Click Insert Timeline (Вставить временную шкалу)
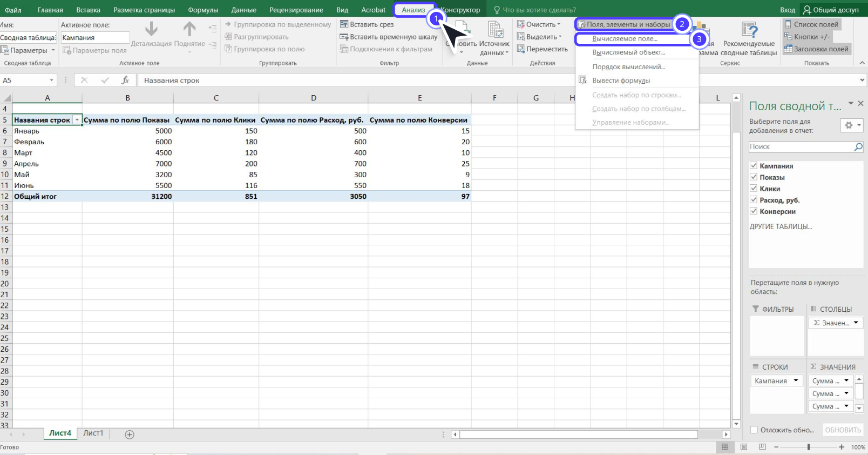Image resolution: width=868 pixels, height=455 pixels. tap(389, 37)
